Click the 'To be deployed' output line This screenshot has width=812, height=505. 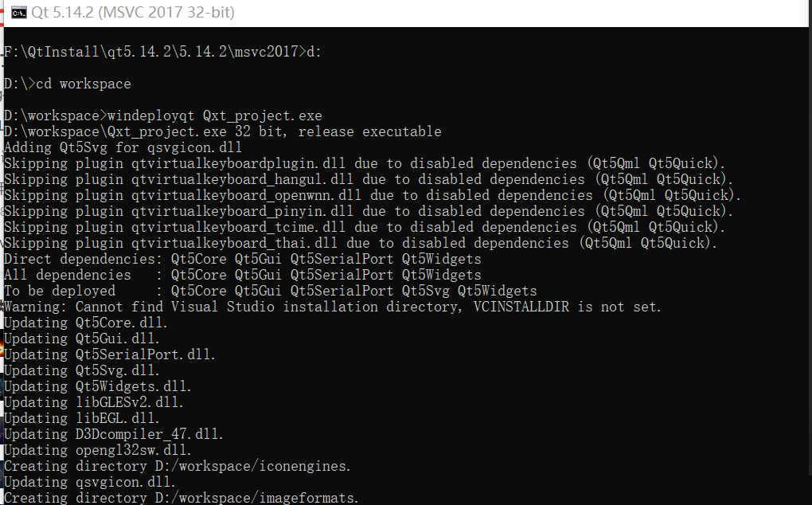tap(271, 291)
